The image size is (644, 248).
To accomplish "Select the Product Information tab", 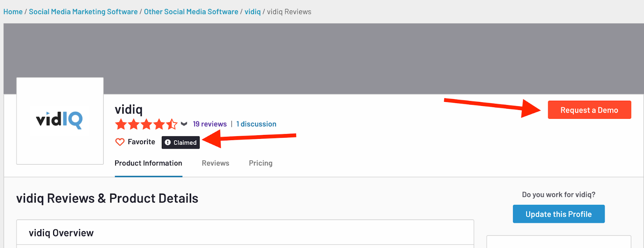I will (149, 163).
